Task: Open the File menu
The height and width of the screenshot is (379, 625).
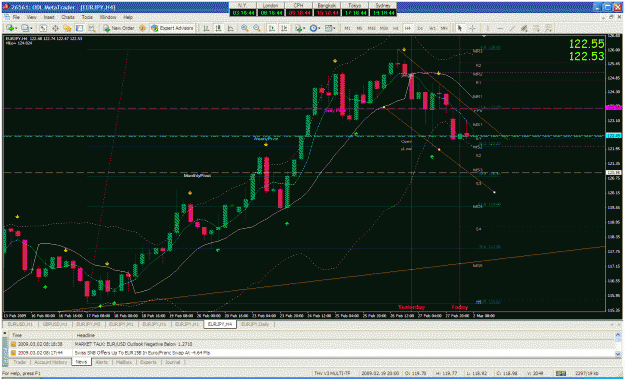Action: pyautogui.click(x=16, y=18)
